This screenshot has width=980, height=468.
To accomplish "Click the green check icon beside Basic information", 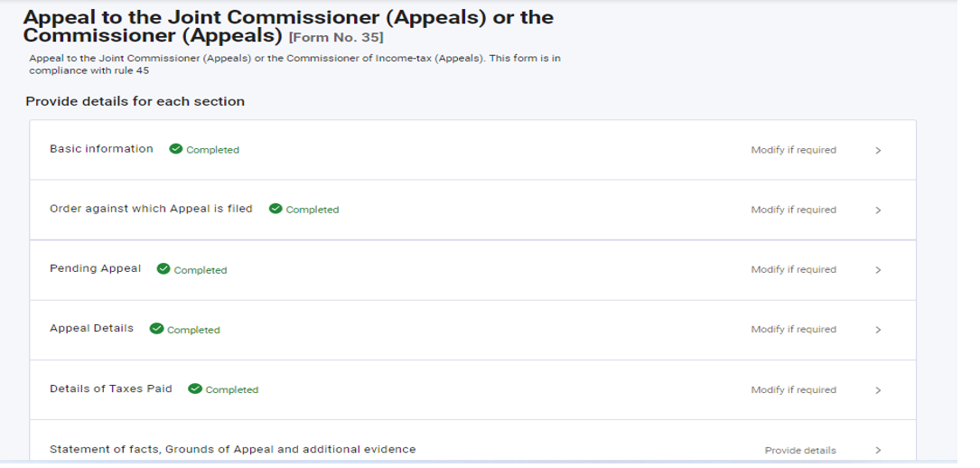I will 176,150.
